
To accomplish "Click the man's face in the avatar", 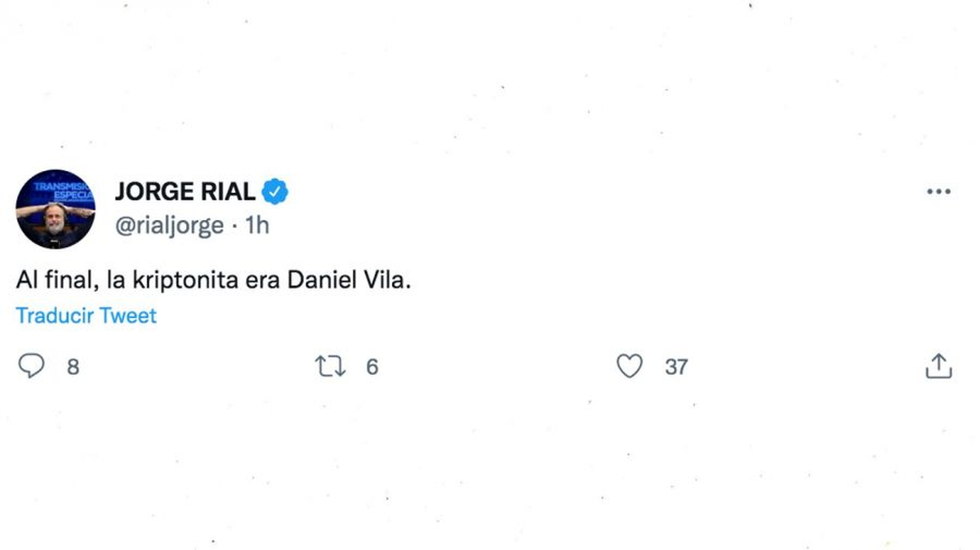I will point(54,221).
